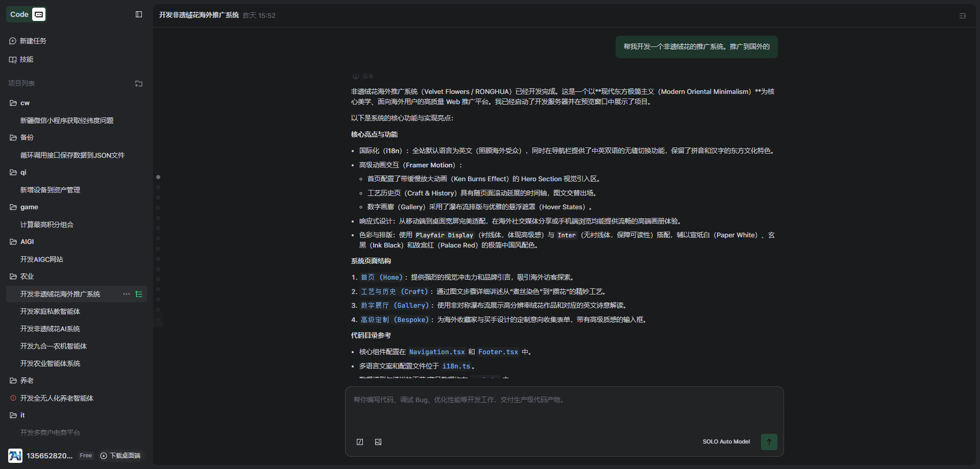
Task: Click the top dot in conversation outline
Action: click(158, 177)
